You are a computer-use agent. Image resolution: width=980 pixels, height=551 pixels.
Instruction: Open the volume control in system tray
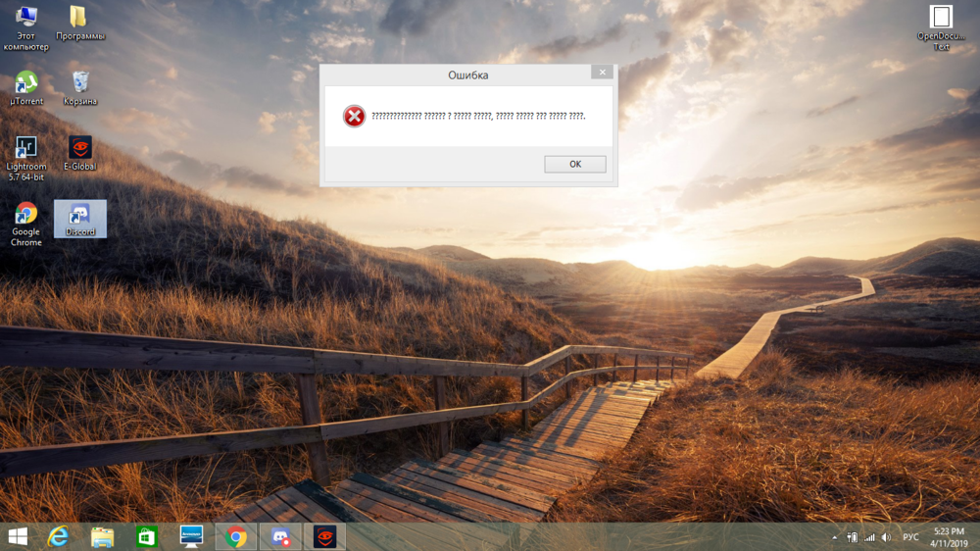(x=886, y=537)
